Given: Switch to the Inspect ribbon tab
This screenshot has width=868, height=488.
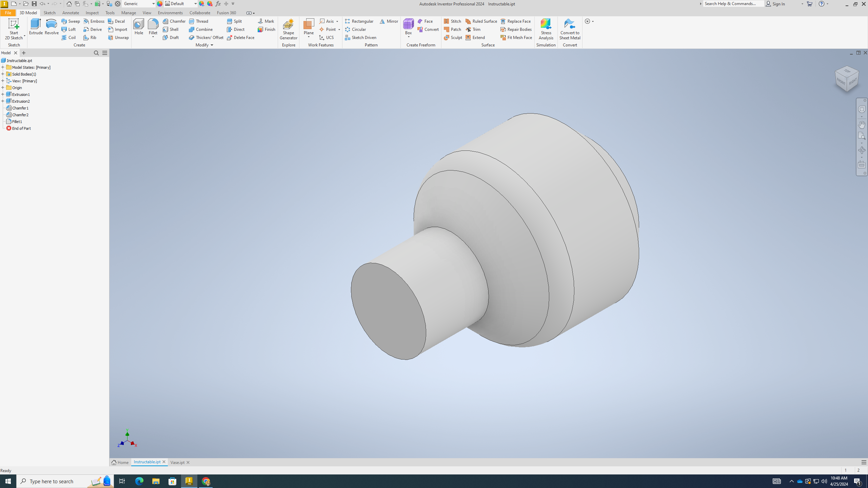Looking at the screenshot, I should [x=92, y=13].
